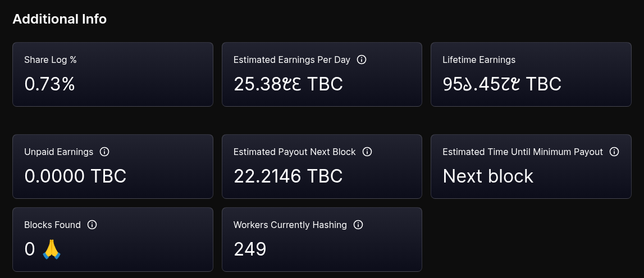Image resolution: width=644 pixels, height=278 pixels.
Task: Select the Lifetime Earnings card
Action: tap(531, 74)
